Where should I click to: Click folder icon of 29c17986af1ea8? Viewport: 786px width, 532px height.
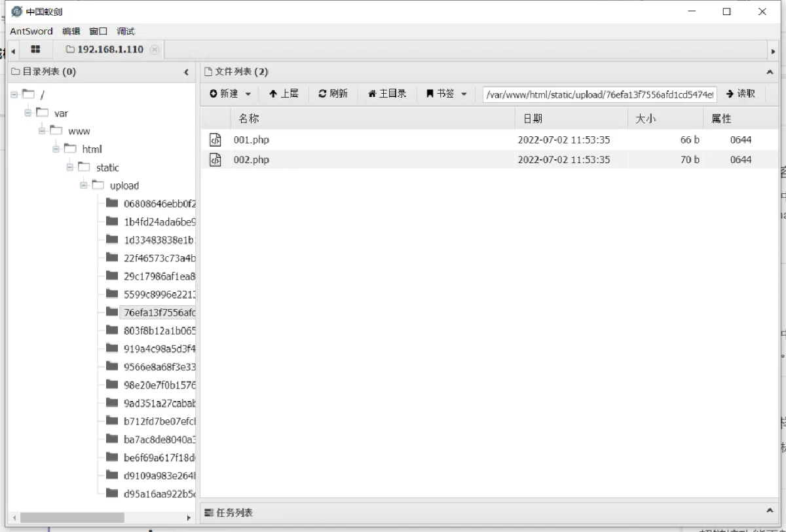click(112, 276)
